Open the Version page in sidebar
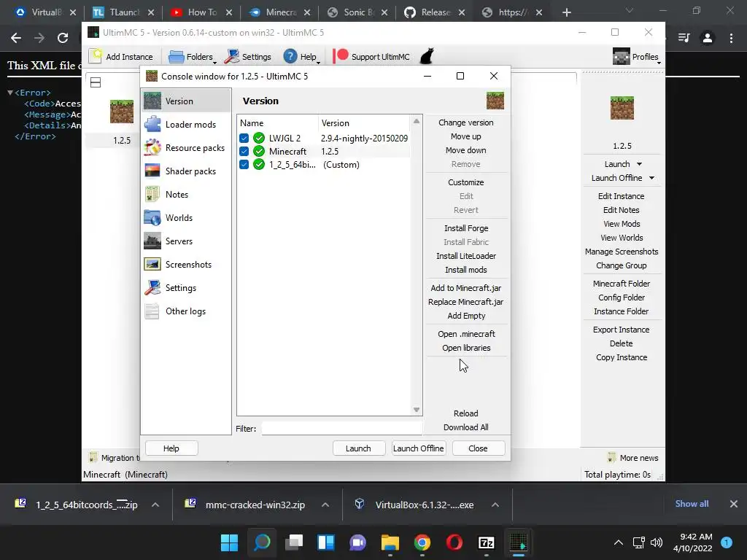Viewport: 747px width, 560px height. click(186, 101)
